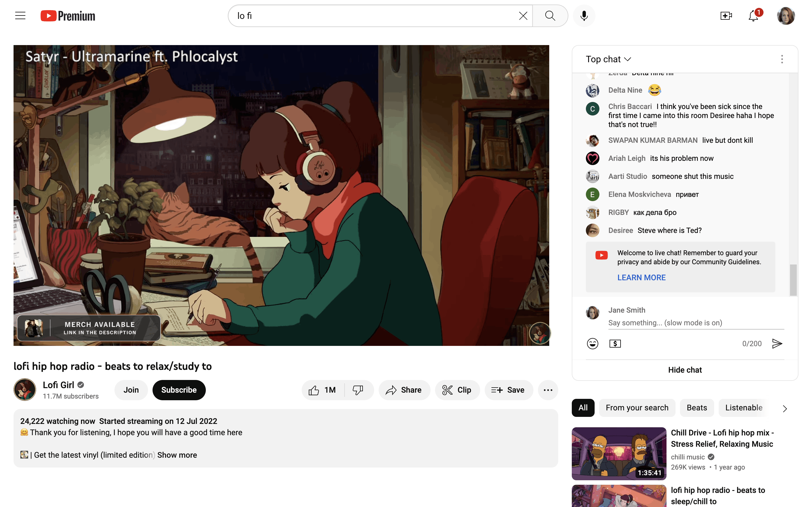Image resolution: width=812 pixels, height=507 pixels.
Task: Click the Hide chat button
Action: coord(685,370)
